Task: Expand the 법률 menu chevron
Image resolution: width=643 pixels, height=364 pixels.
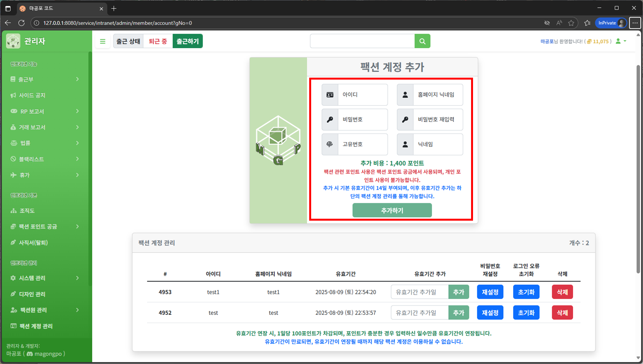Action: [x=77, y=143]
